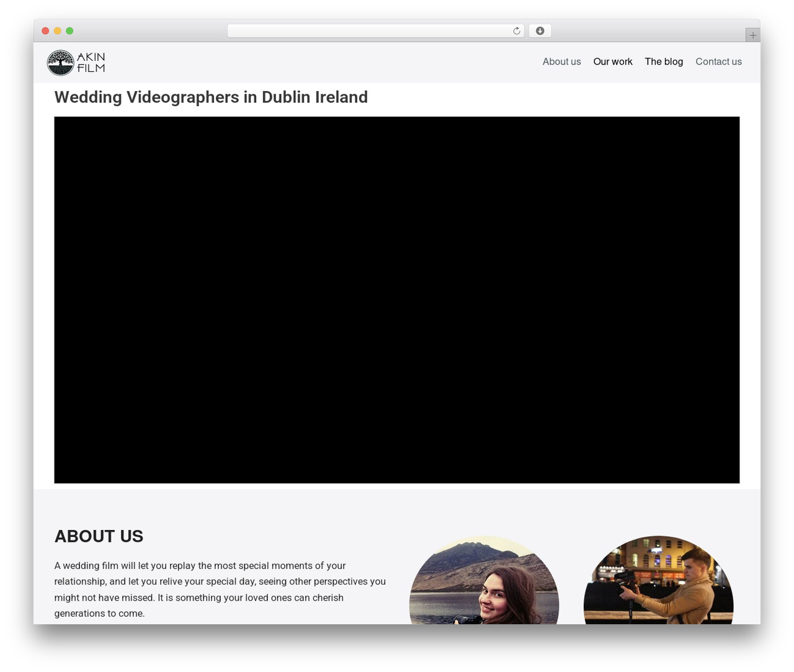Open the About us menu item
Screen dimensions: 794x672
(x=561, y=61)
